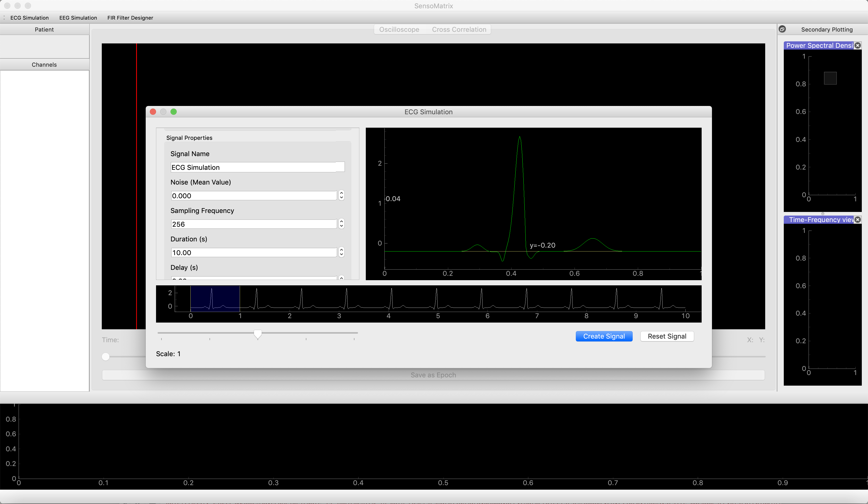Open ECG Simulation toolbar item

coord(29,18)
